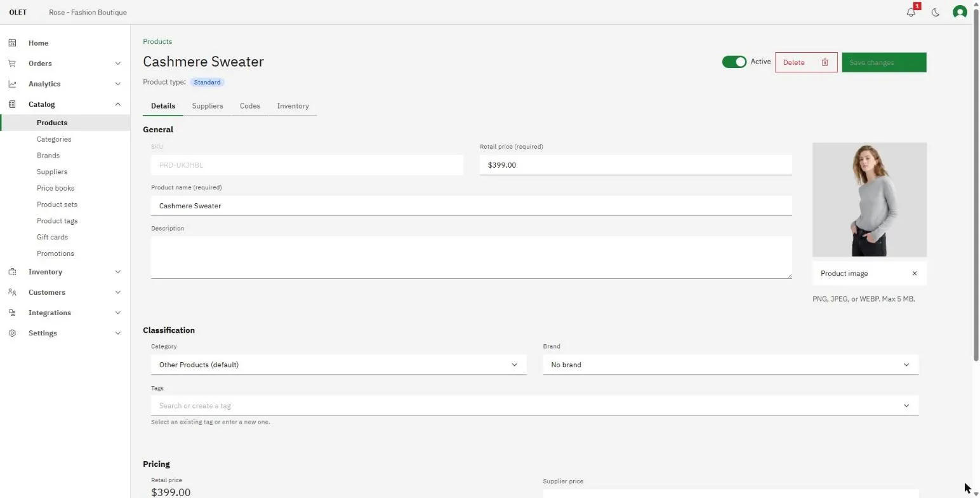This screenshot has width=980, height=498.
Task: Click the Description text area
Action: (x=472, y=257)
